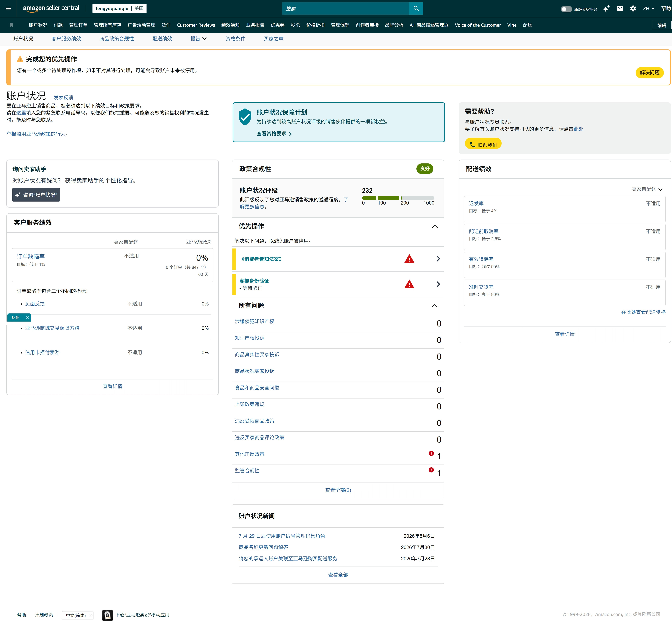Switch to the 资格条件 tab
The image size is (672, 635).
[235, 39]
